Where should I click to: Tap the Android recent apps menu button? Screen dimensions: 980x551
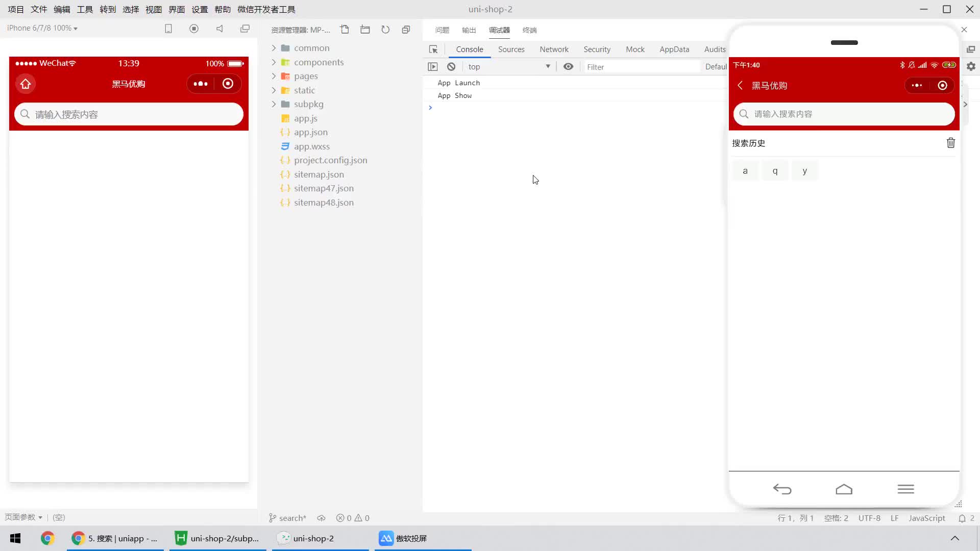point(905,489)
